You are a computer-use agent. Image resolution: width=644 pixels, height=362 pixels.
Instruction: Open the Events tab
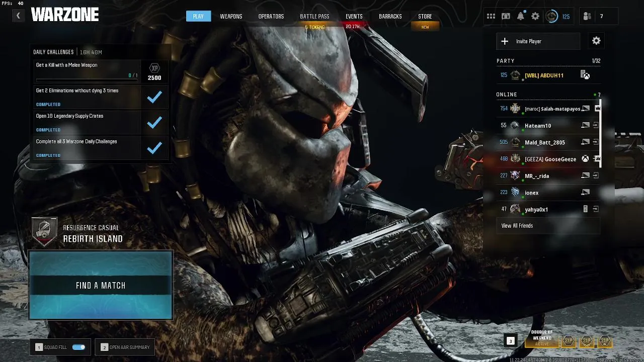354,17
